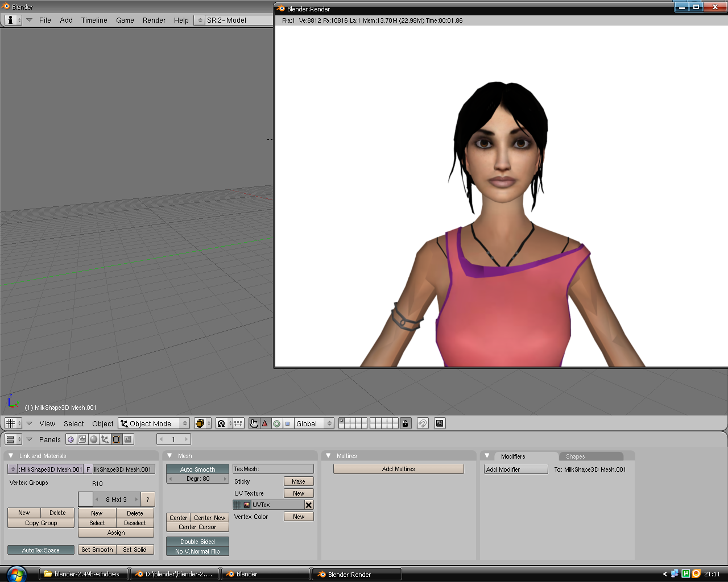Click the render image icon in 3D header

click(x=440, y=423)
